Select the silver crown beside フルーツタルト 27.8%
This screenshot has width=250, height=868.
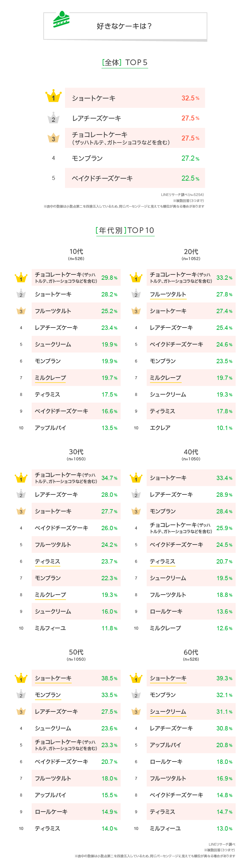136,294
